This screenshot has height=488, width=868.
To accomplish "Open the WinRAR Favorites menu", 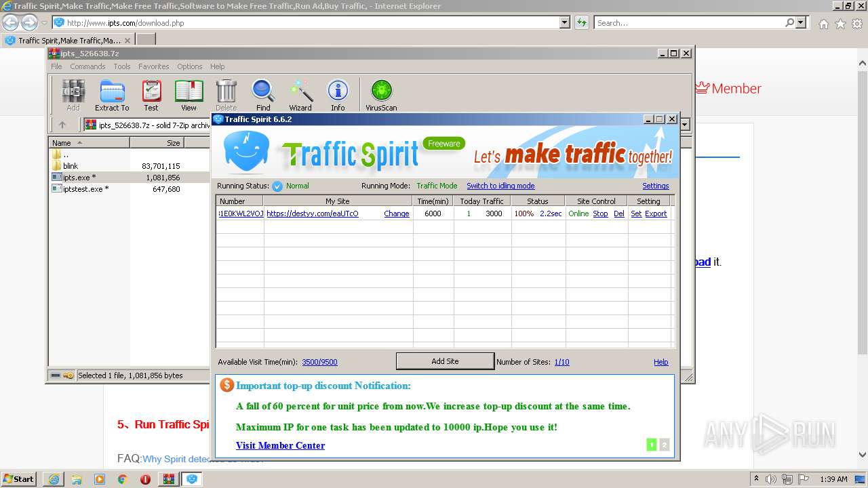I will [154, 66].
